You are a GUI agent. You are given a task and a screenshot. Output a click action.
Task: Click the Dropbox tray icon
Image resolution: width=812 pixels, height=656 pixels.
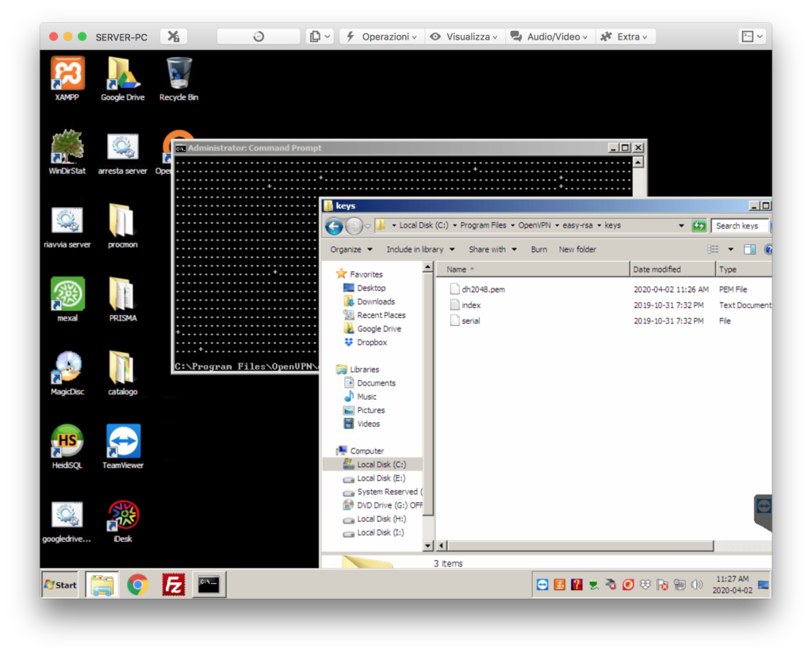645,585
